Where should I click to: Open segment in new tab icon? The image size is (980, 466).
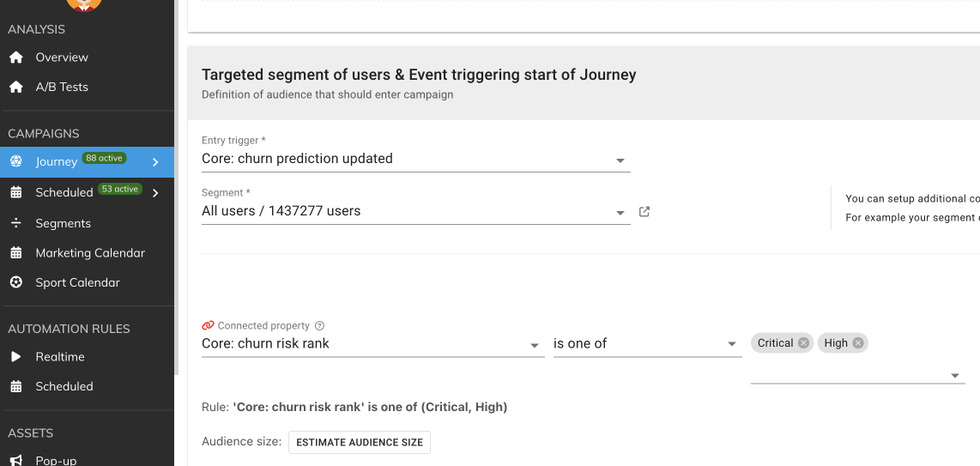644,212
